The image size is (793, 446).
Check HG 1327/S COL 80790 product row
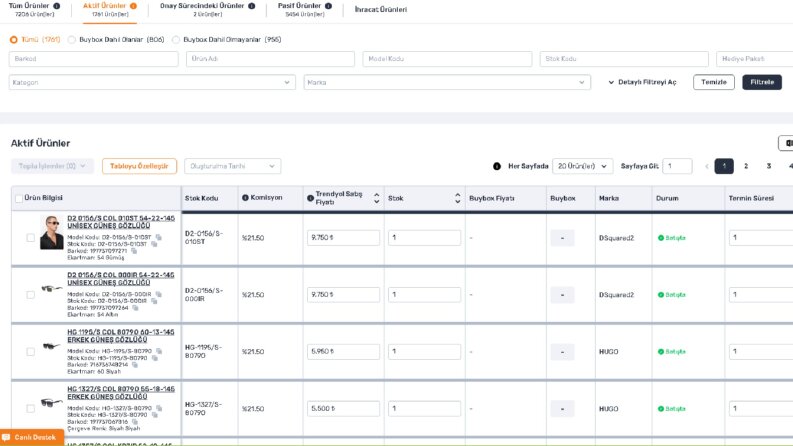(30, 408)
